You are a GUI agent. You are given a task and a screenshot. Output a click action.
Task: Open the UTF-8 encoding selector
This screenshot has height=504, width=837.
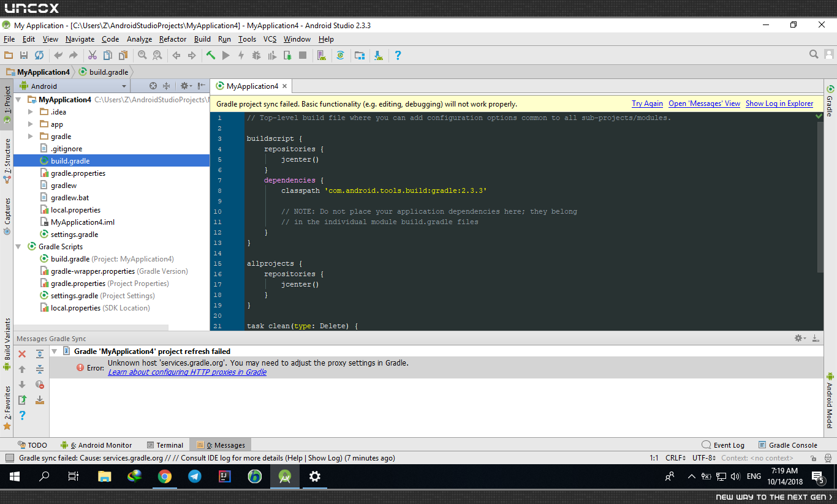point(704,458)
